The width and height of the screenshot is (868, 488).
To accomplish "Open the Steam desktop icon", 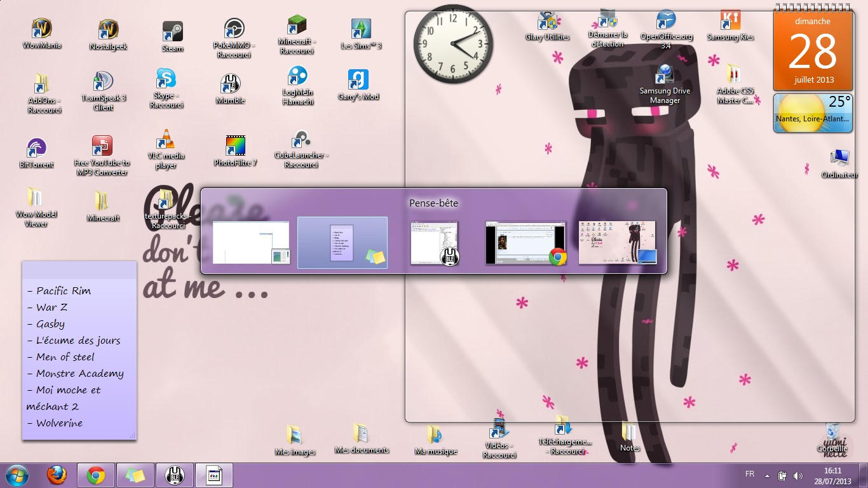I will [x=172, y=32].
